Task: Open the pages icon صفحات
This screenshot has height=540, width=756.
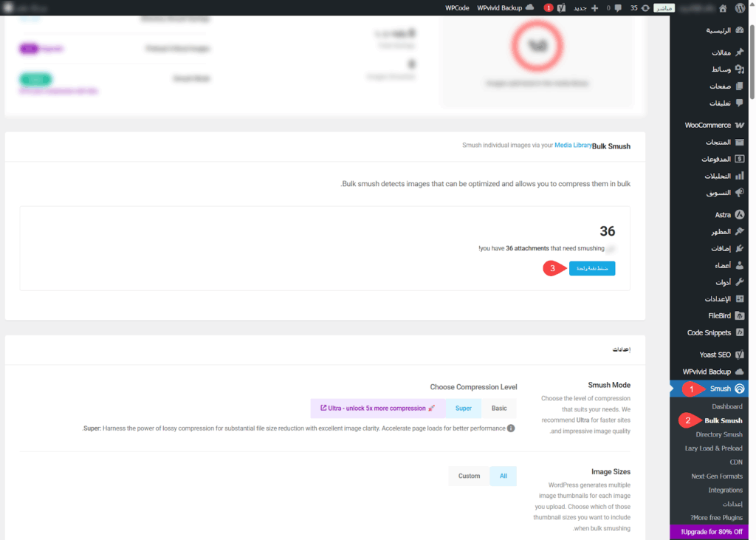Action: 740,86
